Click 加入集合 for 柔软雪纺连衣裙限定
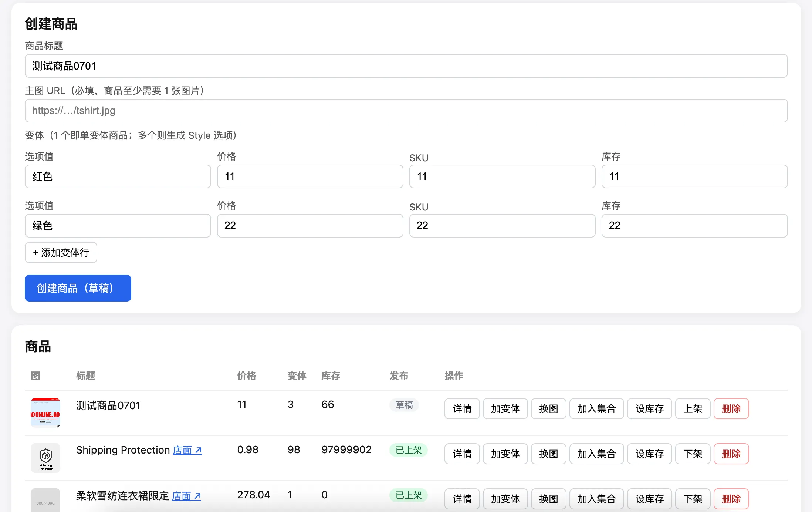The width and height of the screenshot is (812, 512). coord(597,499)
